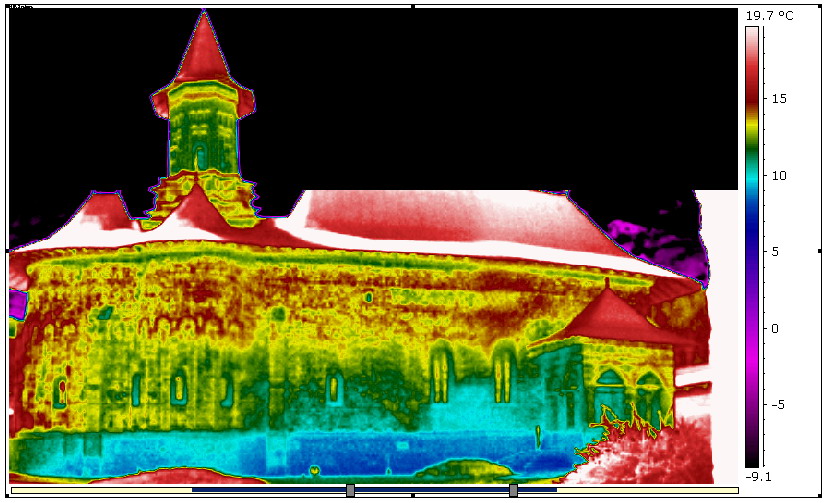Screen dimensions: 828x503
Task: Click the empty slider track right of blue span
Action: point(650,490)
